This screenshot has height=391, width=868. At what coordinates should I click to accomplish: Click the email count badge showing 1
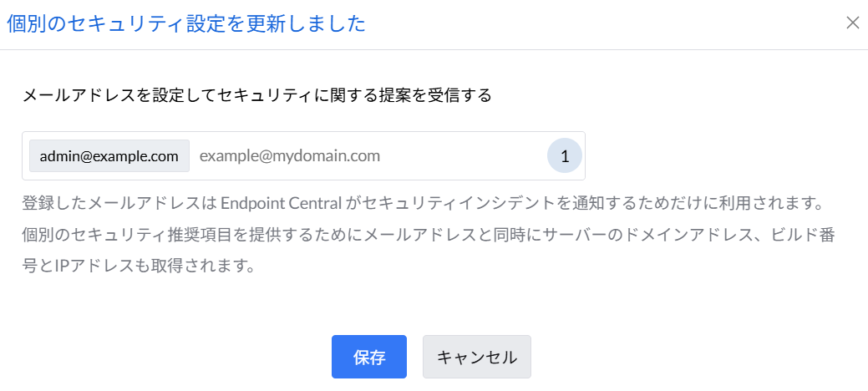tap(565, 155)
